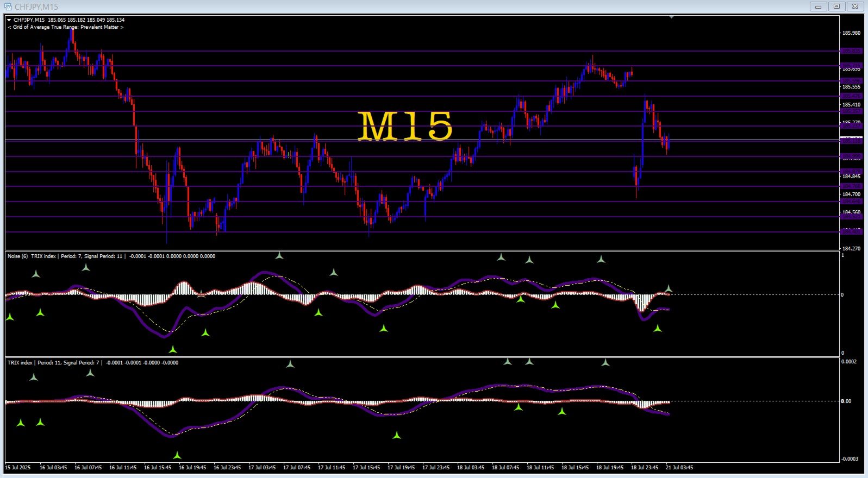Minimize the CHFJPY,M15 chart window
Screen dimensions: 868x478
pos(818,7)
